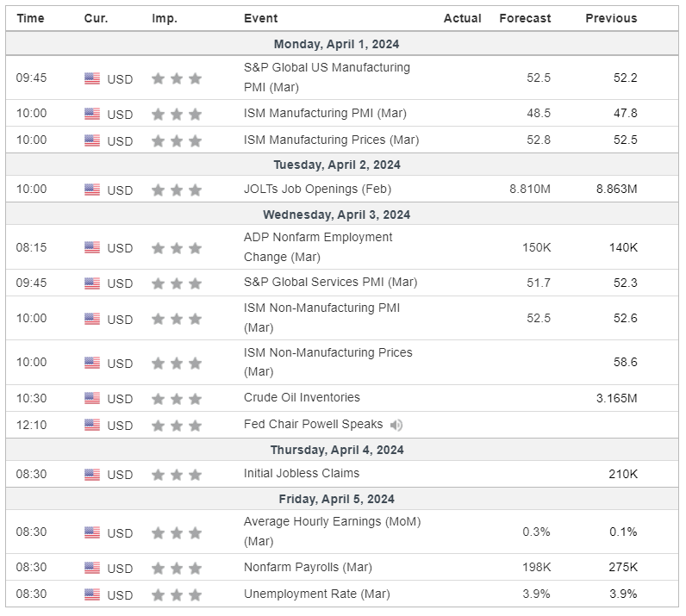Image resolution: width=686 pixels, height=616 pixels.
Task: Click the Thursday, April 4, 2024 date header
Action: (337, 451)
